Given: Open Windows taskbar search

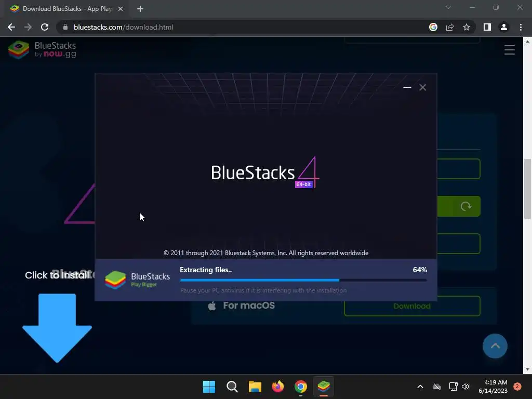Looking at the screenshot, I should 232,387.
